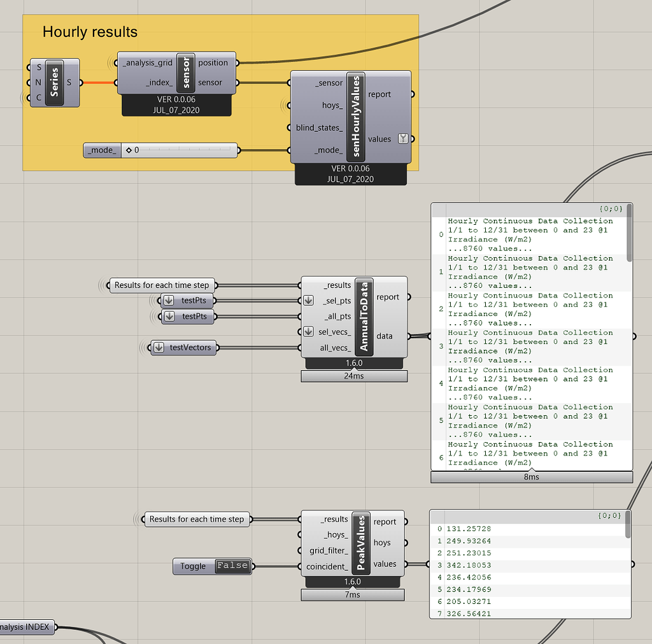Screen dimensions: 652x644
Task: Click the 24ms profiler tag under AnnualToData
Action: (354, 376)
